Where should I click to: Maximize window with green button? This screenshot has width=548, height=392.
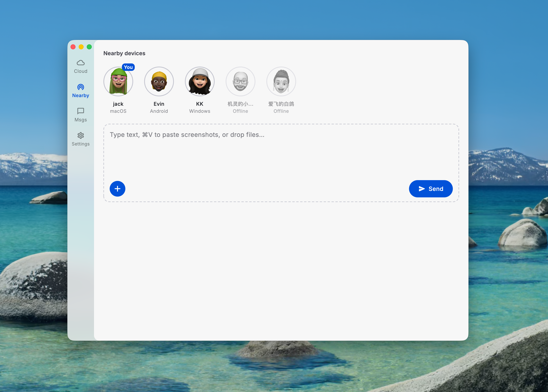(89, 47)
